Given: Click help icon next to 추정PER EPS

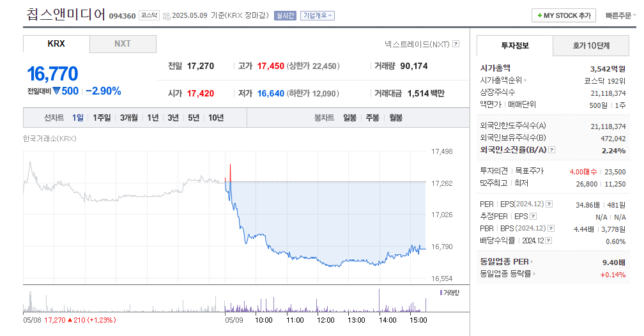Looking at the screenshot, I should point(533,216).
